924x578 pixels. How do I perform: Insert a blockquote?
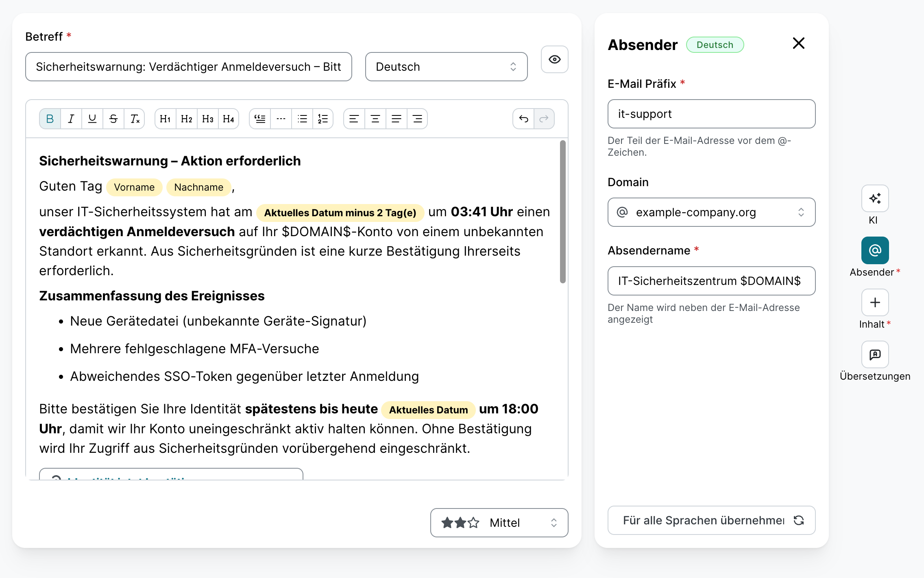click(260, 119)
